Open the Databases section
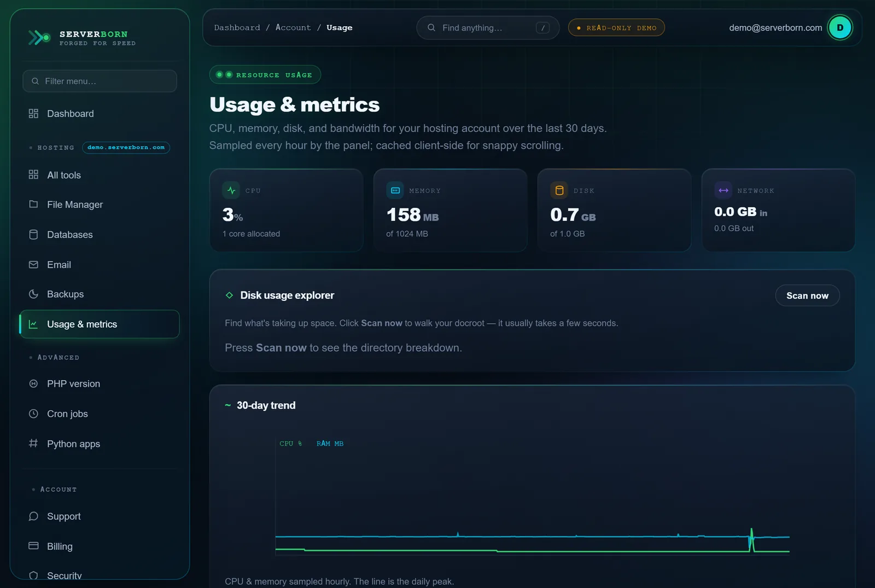The height and width of the screenshot is (588, 875). click(x=100, y=235)
